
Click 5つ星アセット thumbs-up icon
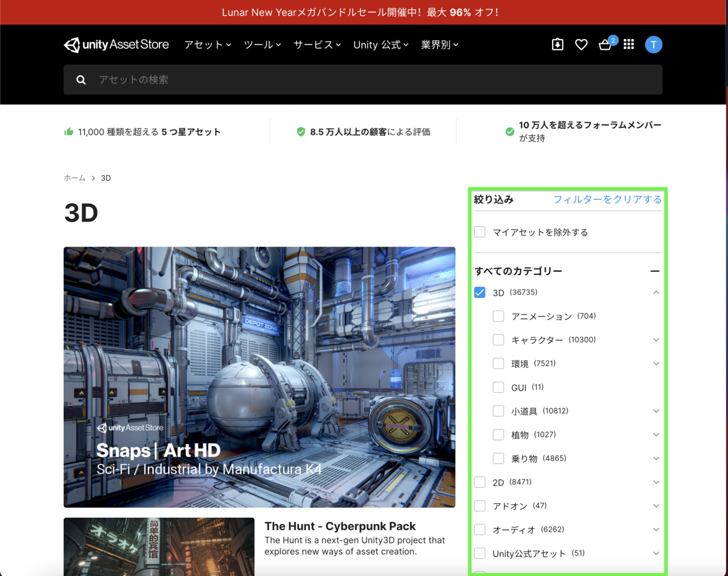pos(69,132)
